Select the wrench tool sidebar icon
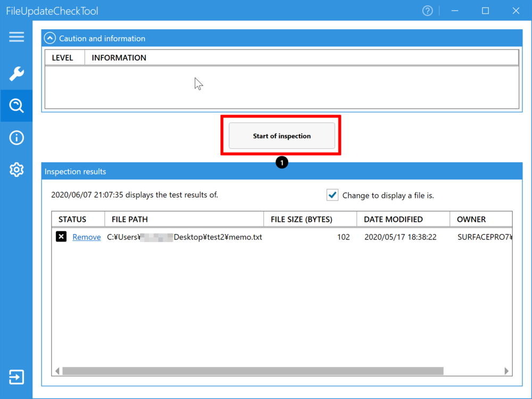Viewport: 532px width, 399px height. coord(16,73)
